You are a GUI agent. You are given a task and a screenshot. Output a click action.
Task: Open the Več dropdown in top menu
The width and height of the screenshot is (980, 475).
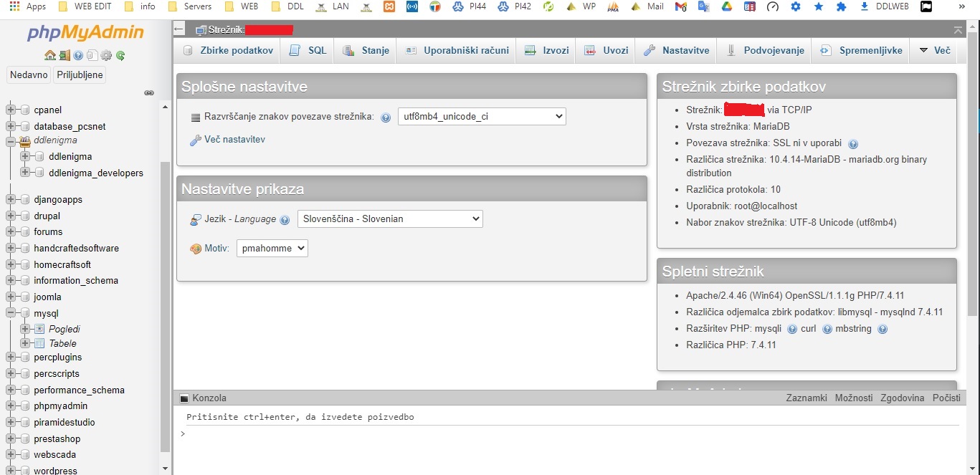tap(935, 50)
